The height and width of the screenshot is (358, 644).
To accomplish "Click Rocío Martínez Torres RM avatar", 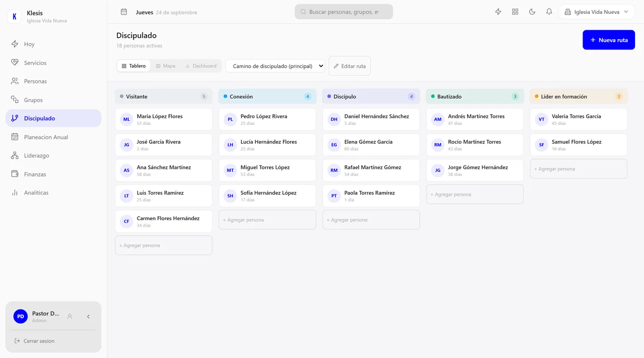I will (x=438, y=145).
